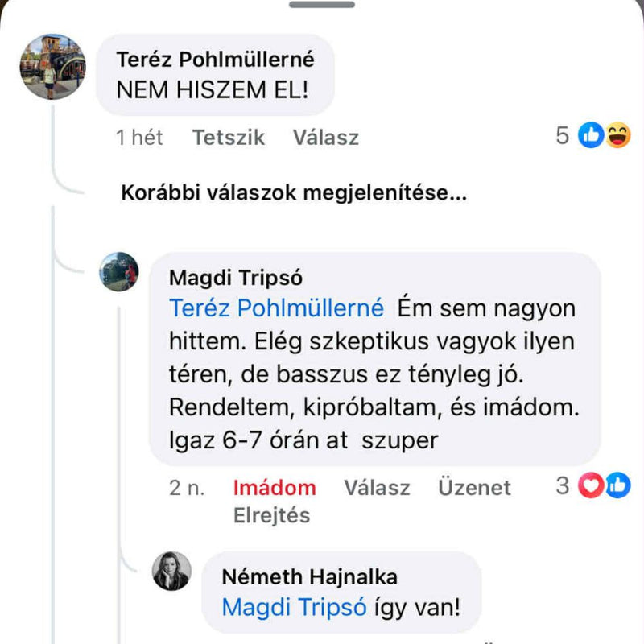Open the Teréz Pohlmüllerné mention link

coord(276,308)
